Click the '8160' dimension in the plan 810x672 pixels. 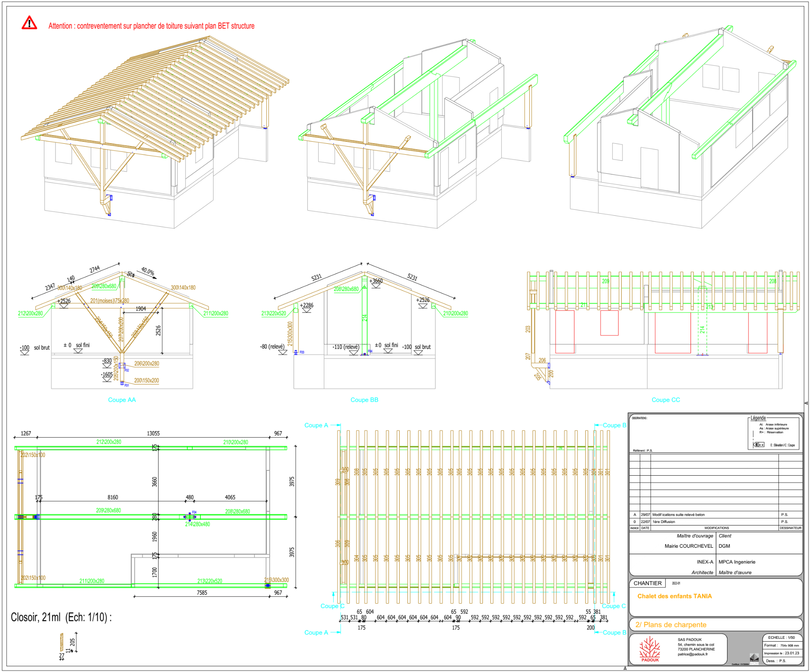(113, 498)
